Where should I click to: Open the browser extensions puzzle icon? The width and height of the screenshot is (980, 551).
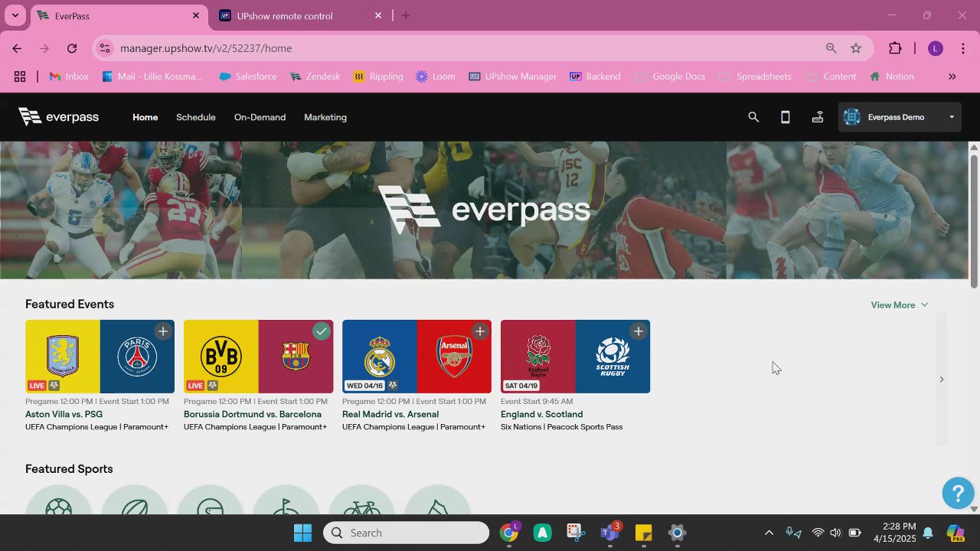click(895, 48)
